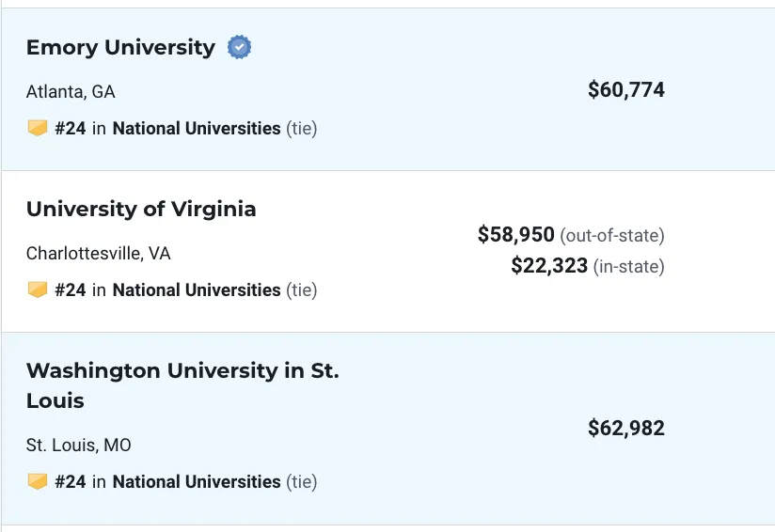This screenshot has height=532, width=775.
Task: Click National Universities under Washington University
Action: point(197,481)
